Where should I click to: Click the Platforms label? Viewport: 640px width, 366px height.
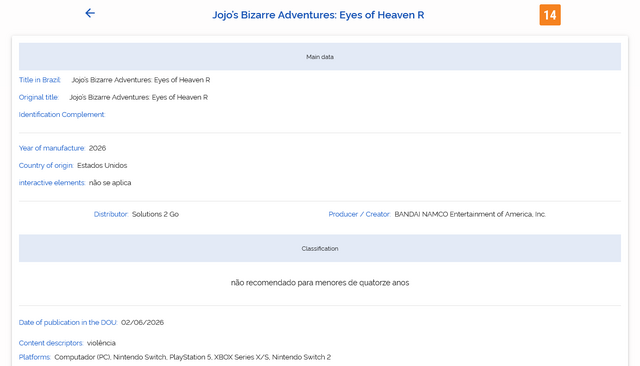(35, 357)
